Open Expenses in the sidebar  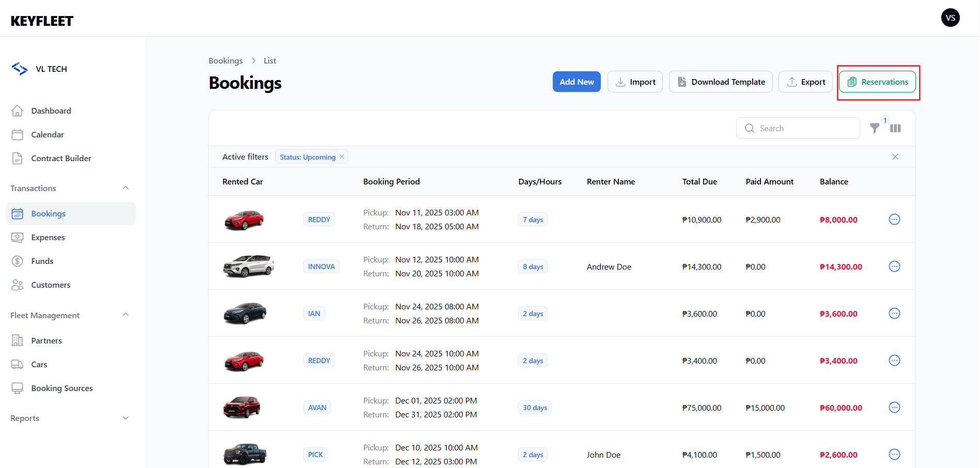tap(48, 238)
